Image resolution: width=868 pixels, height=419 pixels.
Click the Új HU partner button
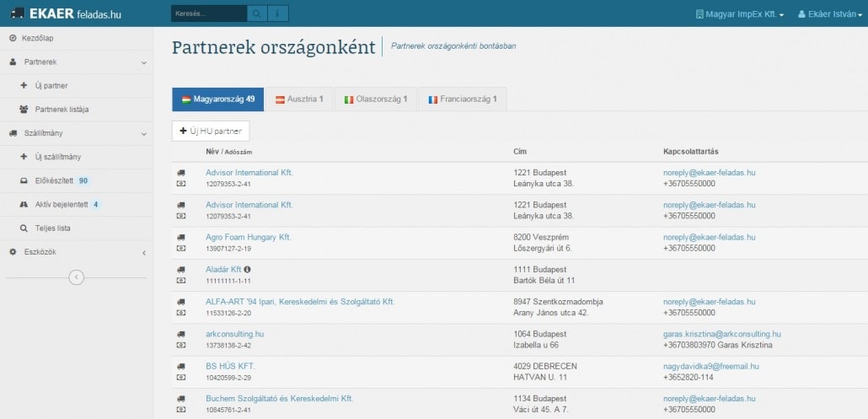(211, 131)
